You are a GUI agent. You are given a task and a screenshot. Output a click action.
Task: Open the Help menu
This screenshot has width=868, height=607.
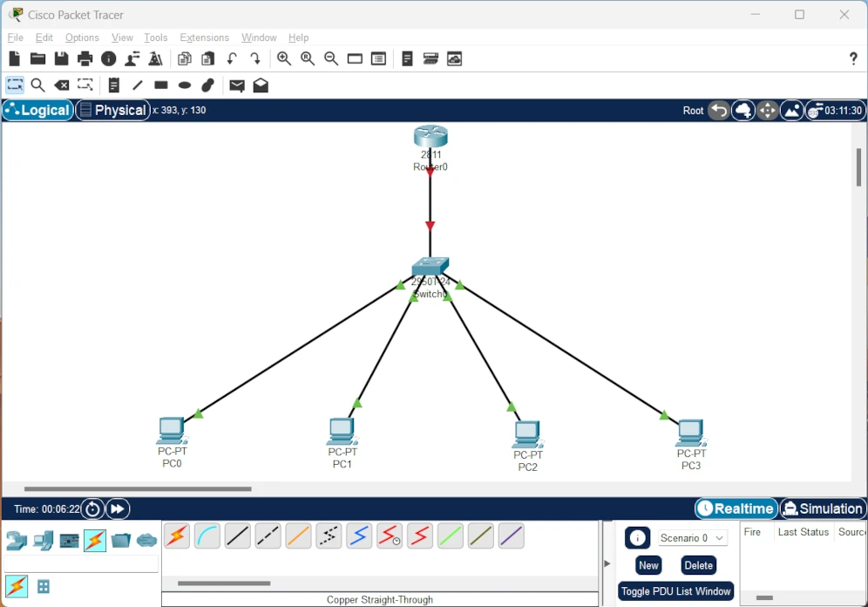pyautogui.click(x=298, y=38)
